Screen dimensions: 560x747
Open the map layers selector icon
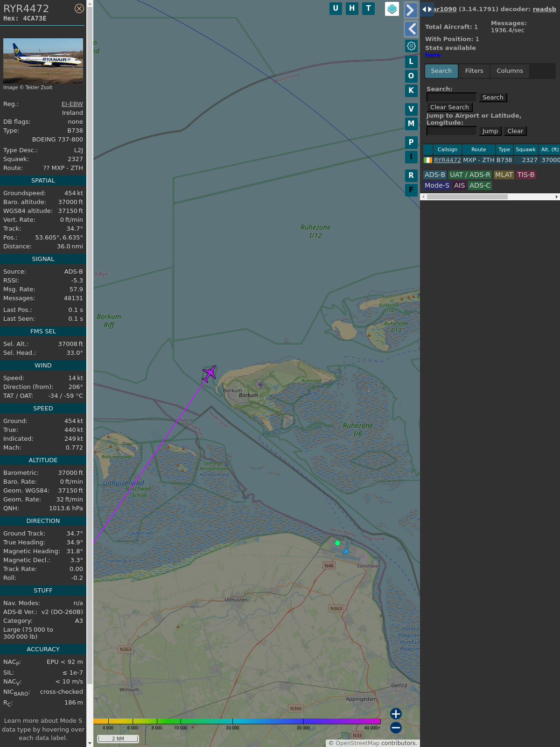click(x=392, y=8)
